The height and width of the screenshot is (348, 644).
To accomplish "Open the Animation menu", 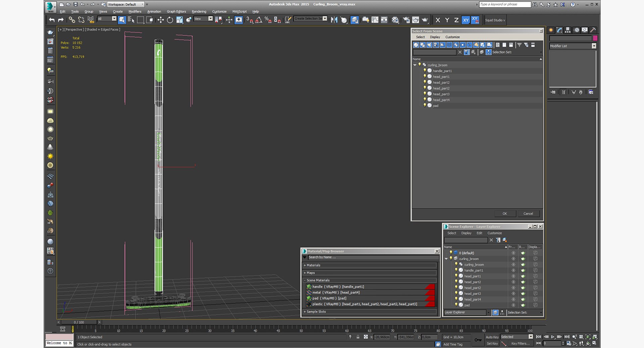I will (x=154, y=11).
